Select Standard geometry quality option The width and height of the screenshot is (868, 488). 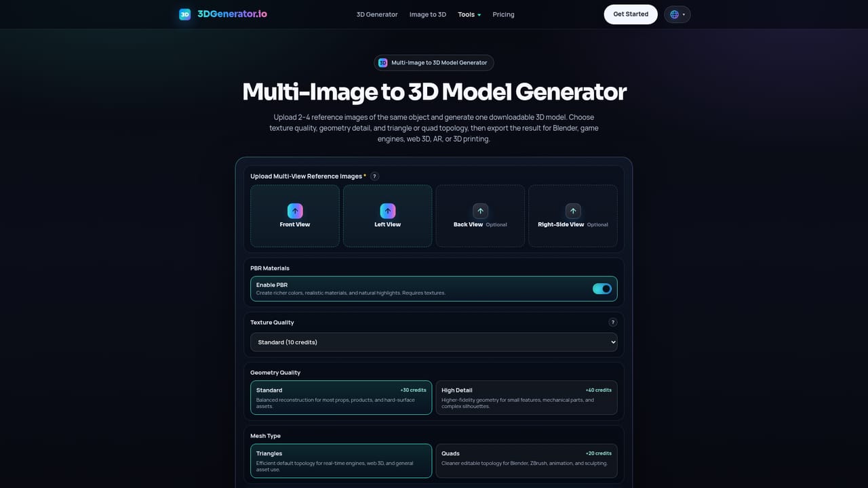pos(341,398)
